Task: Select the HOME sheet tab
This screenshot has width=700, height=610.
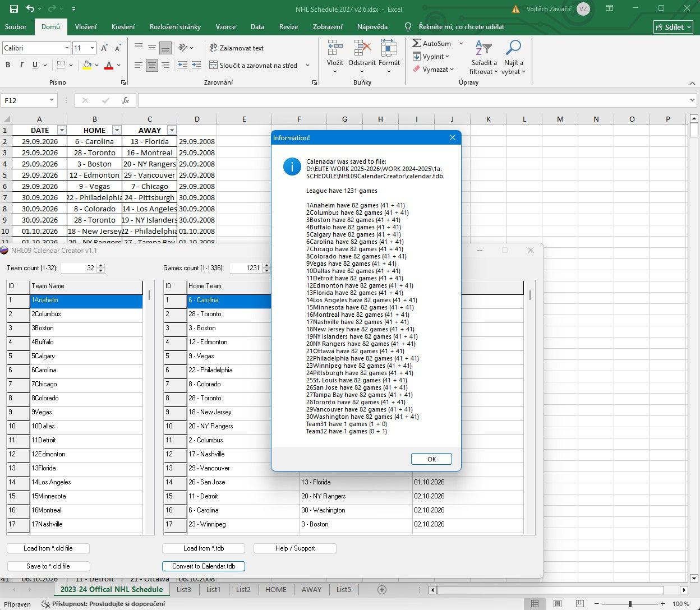Action: pyautogui.click(x=276, y=589)
